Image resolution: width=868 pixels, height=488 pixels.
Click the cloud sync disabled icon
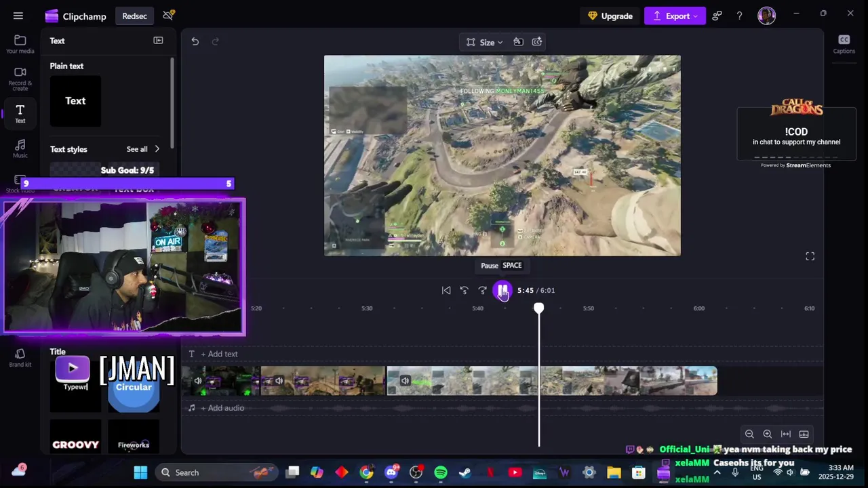pyautogui.click(x=168, y=15)
